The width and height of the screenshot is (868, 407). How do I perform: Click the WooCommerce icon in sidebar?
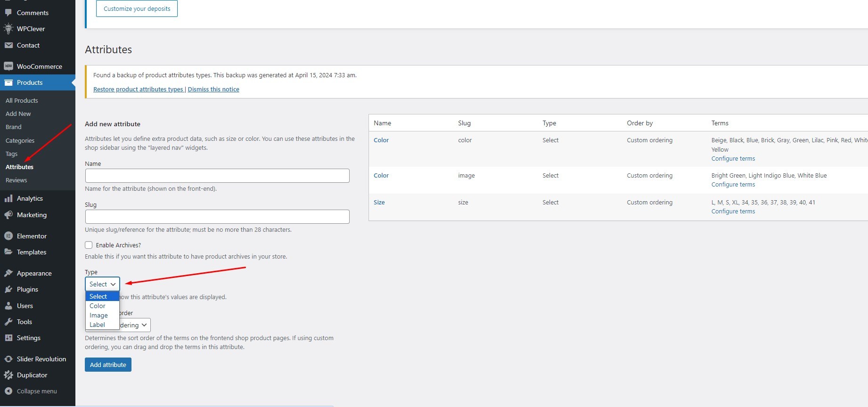(8, 66)
